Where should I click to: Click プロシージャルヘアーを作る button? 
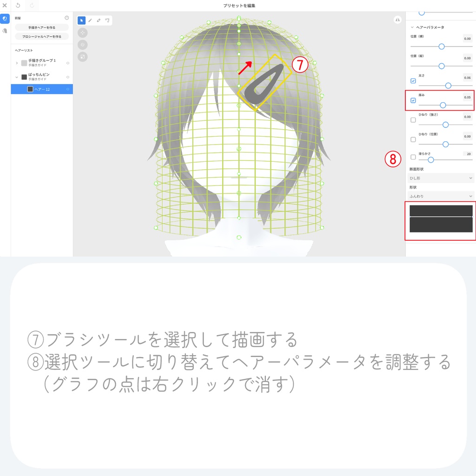[x=42, y=36]
